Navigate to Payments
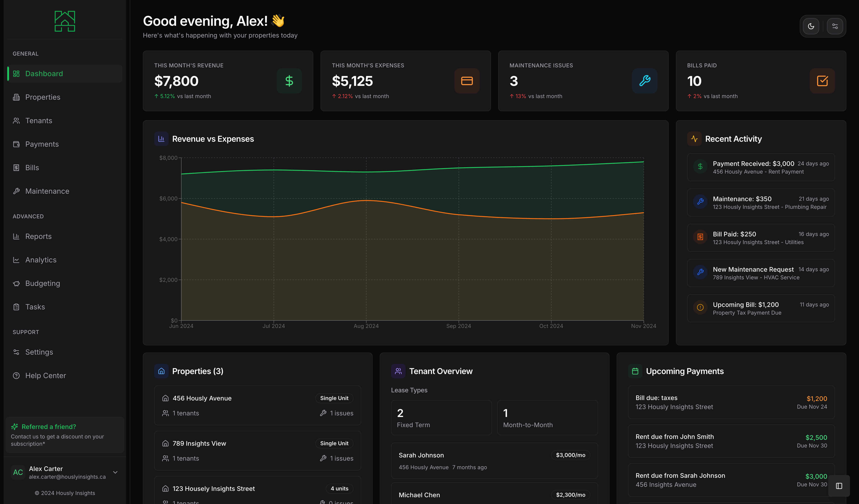The image size is (859, 504). (x=65, y=144)
